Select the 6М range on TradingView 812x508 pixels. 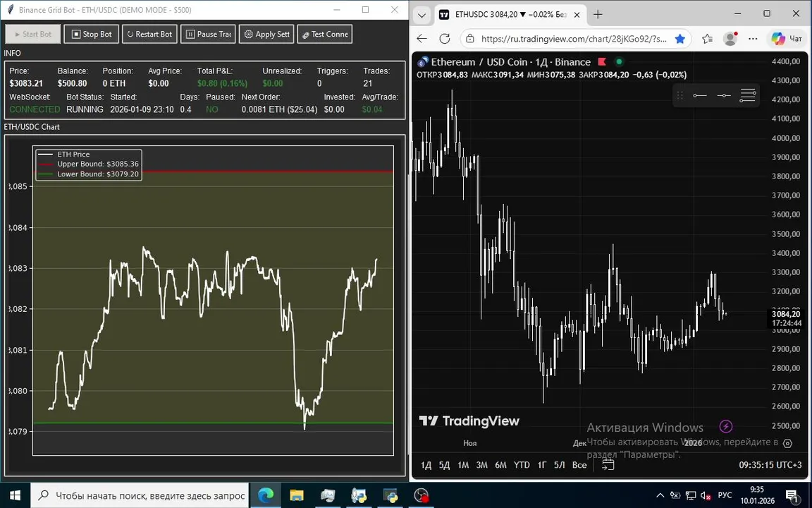pos(500,465)
